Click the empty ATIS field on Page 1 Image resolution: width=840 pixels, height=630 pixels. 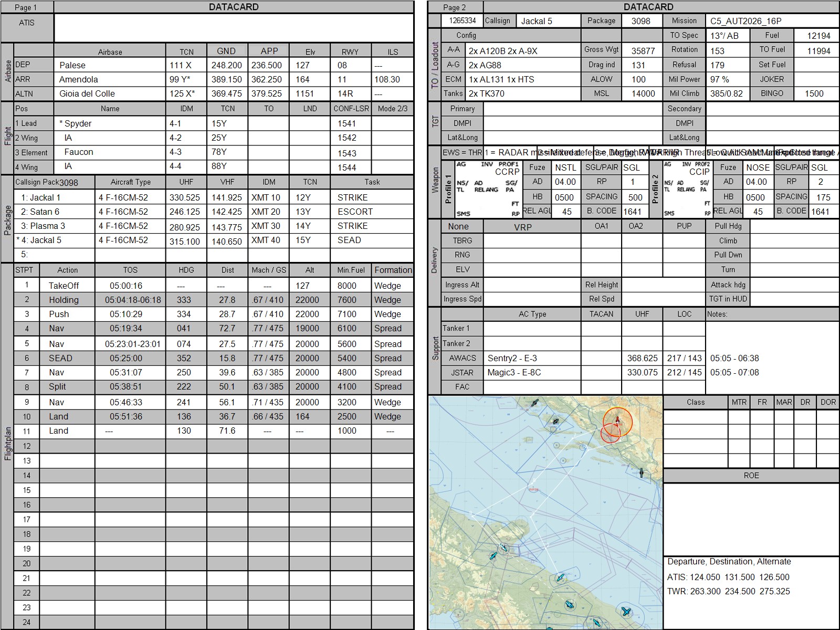(x=234, y=28)
